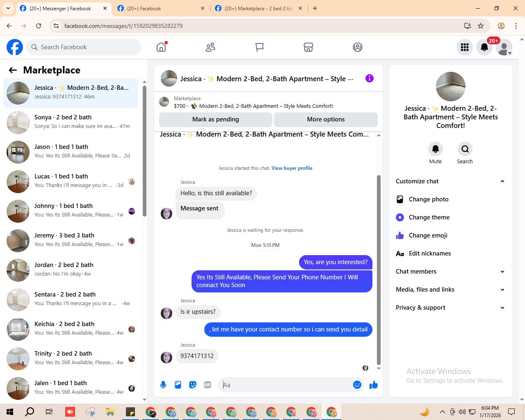Select Change theme option
This screenshot has height=420, width=525.
pyautogui.click(x=450, y=217)
